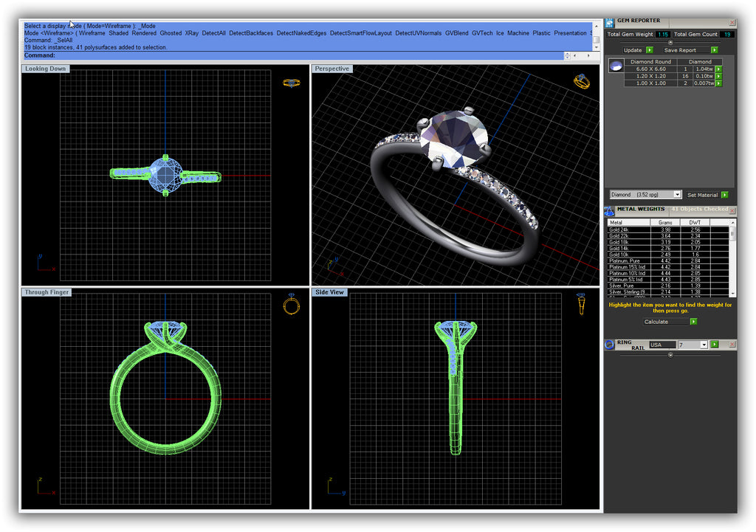Screen dimensions: 756x532
Task: Select the Perspective viewport label
Action: [331, 69]
